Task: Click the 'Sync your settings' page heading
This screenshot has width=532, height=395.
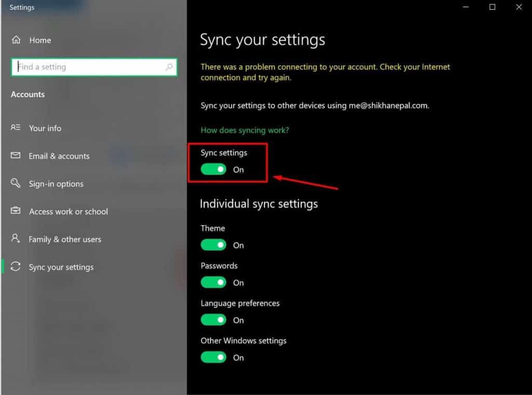Action: [262, 40]
